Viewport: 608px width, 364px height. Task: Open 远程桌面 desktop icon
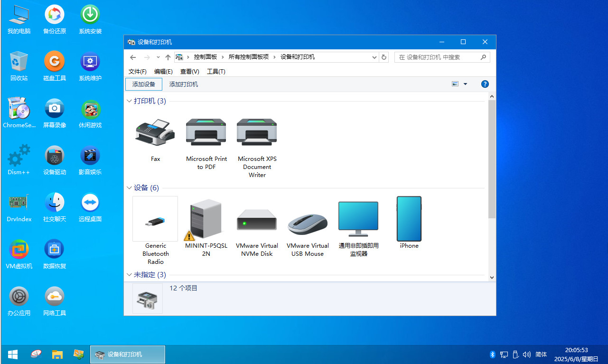point(90,207)
